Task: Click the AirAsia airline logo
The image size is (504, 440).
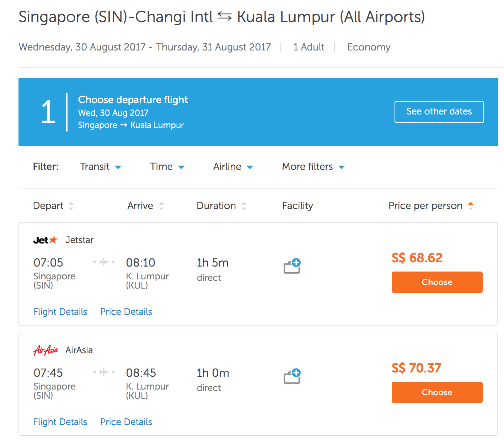Action: click(x=46, y=350)
